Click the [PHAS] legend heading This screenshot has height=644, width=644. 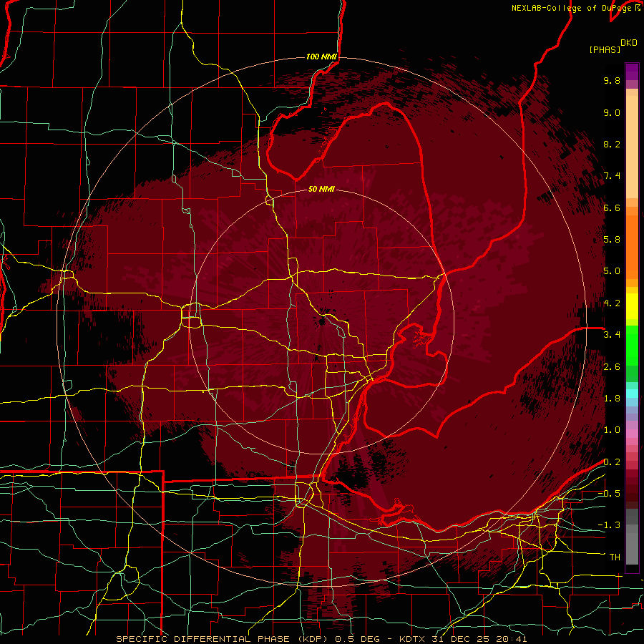605,49
